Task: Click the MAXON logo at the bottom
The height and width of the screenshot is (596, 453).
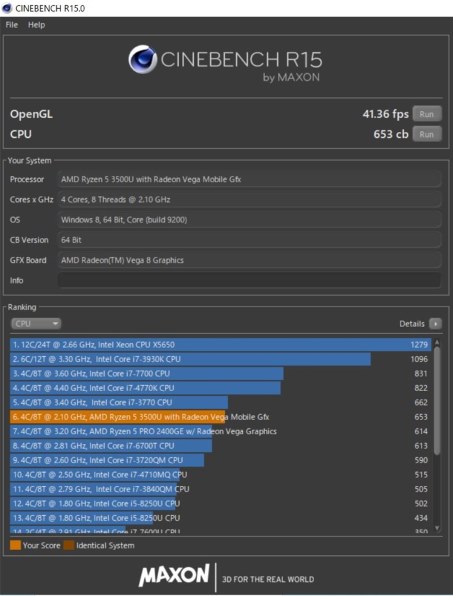Action: point(174,575)
